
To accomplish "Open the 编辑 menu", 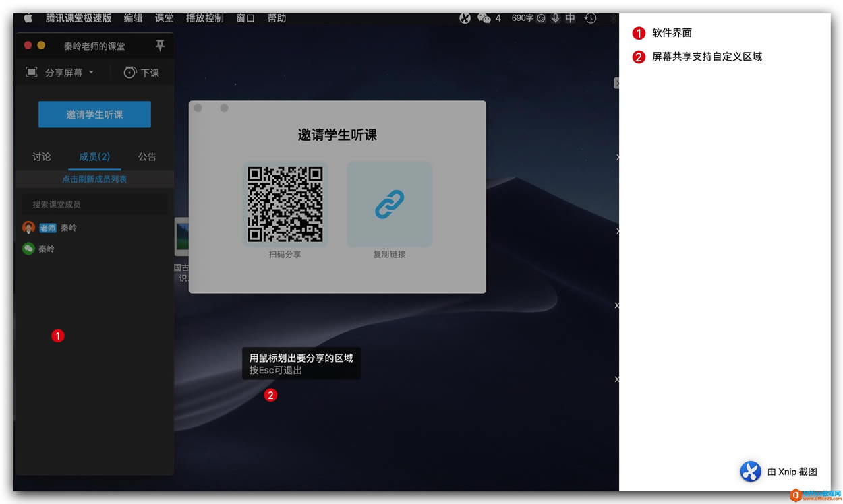I will click(x=134, y=18).
